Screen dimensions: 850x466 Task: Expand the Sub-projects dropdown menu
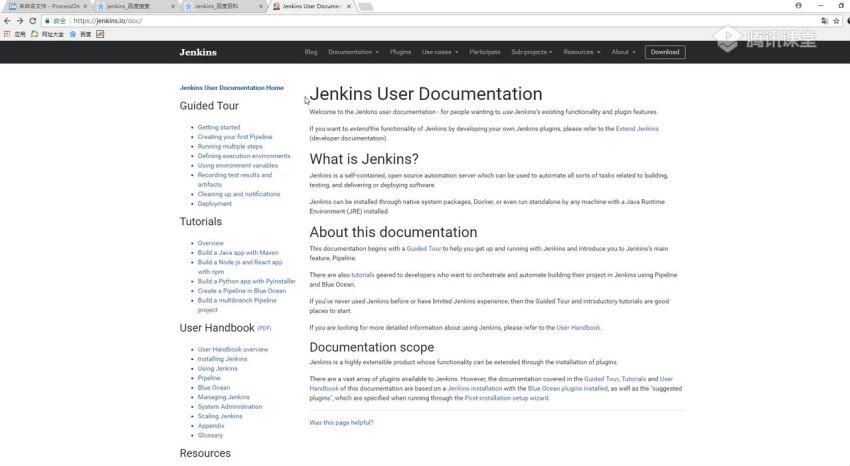(x=531, y=52)
